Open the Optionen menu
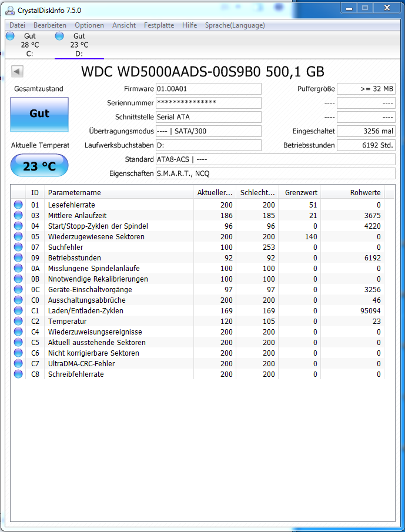 tap(89, 25)
